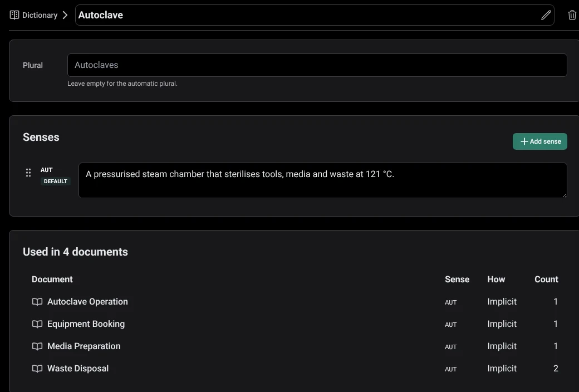Screen dimensions: 579x392
Task: Click the AUT sense tag for Waste Disposal
Action: [450, 369]
